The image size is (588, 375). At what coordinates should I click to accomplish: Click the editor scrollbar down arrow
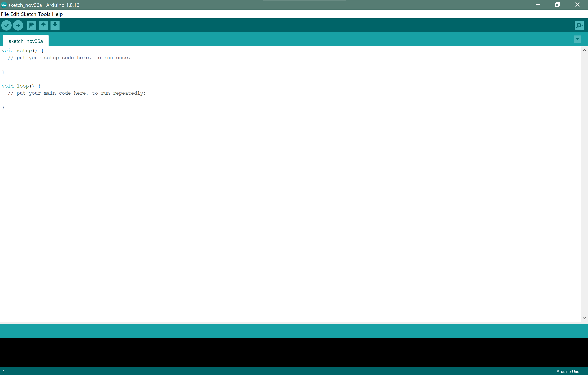[584, 318]
